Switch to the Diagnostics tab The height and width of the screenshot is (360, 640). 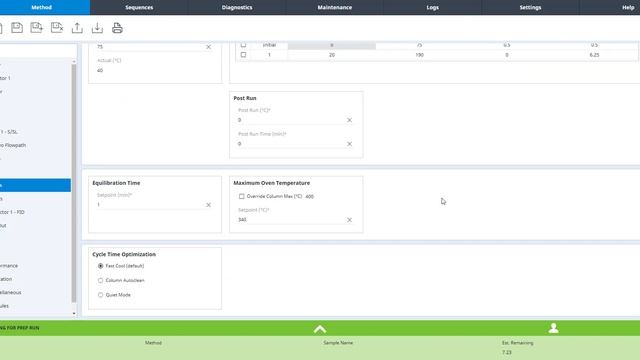[237, 7]
